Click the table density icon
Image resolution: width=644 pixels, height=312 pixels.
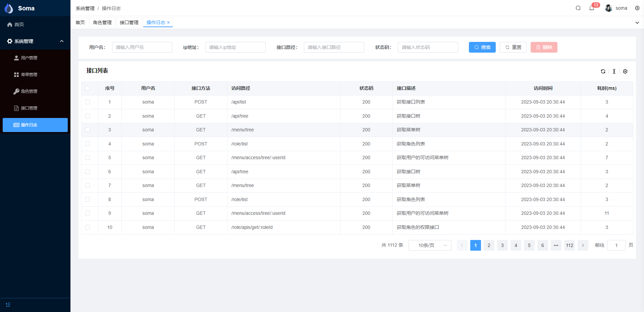tap(614, 71)
